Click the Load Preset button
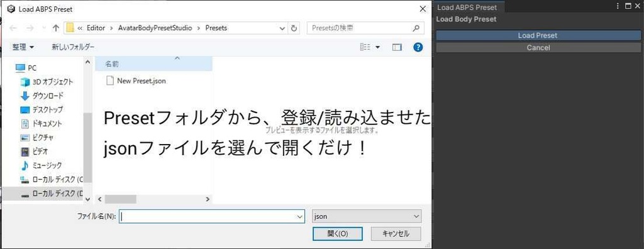Screen dimensions: 644x249 538,35
